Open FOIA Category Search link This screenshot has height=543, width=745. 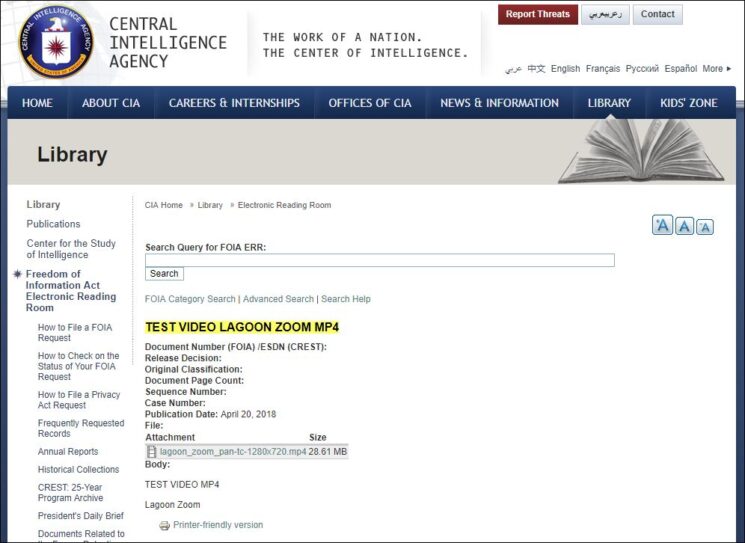point(190,299)
